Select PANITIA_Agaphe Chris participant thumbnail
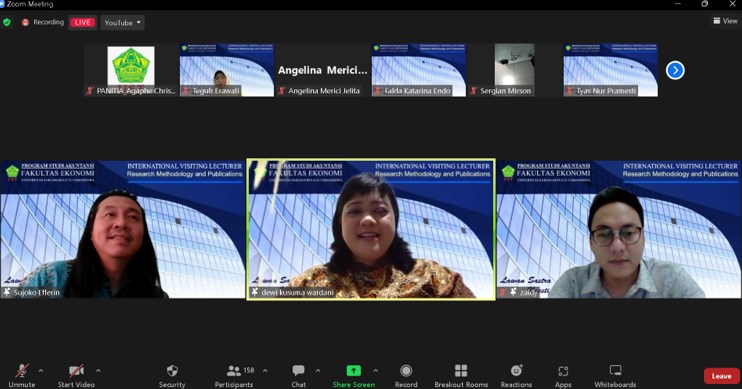Viewport: 742px width, 389px height. [x=131, y=70]
